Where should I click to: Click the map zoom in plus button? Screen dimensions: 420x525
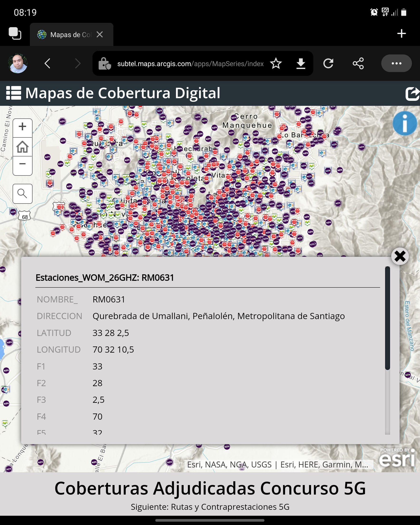pyautogui.click(x=22, y=127)
